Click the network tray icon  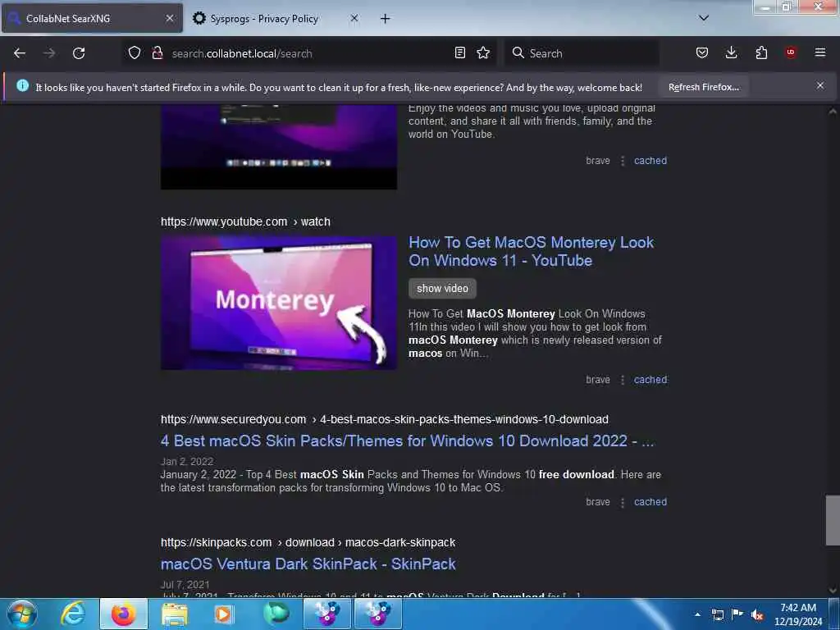[717, 614]
